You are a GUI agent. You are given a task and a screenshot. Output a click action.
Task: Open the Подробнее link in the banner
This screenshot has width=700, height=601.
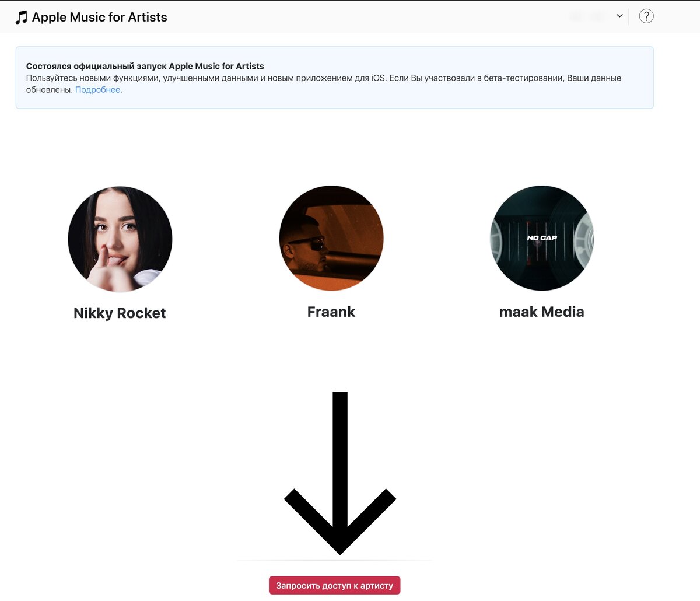pyautogui.click(x=98, y=89)
